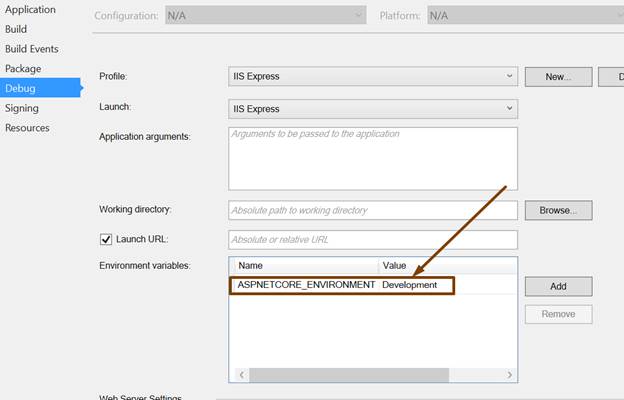Go to the Signing tab
The height and width of the screenshot is (400, 624).
pos(22,108)
